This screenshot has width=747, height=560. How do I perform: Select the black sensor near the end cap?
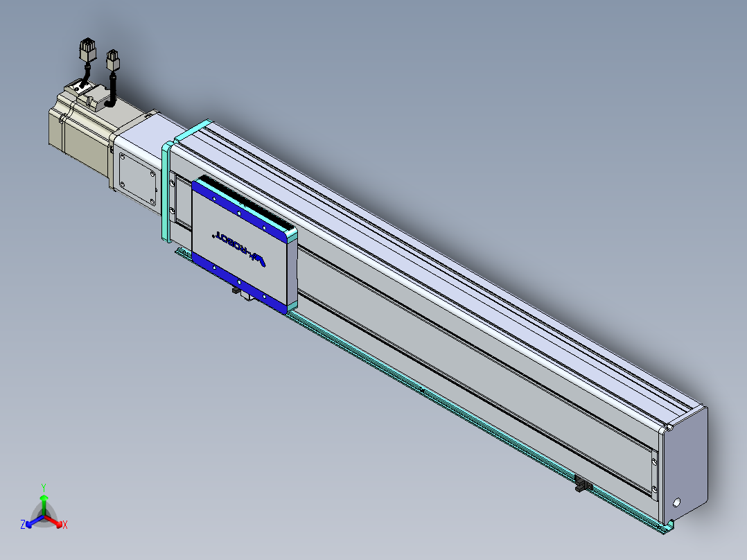pyautogui.click(x=583, y=483)
